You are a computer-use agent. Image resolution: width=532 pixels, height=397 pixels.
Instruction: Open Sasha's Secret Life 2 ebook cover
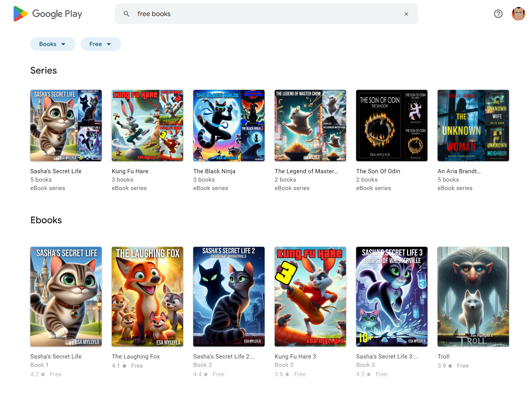click(x=229, y=296)
